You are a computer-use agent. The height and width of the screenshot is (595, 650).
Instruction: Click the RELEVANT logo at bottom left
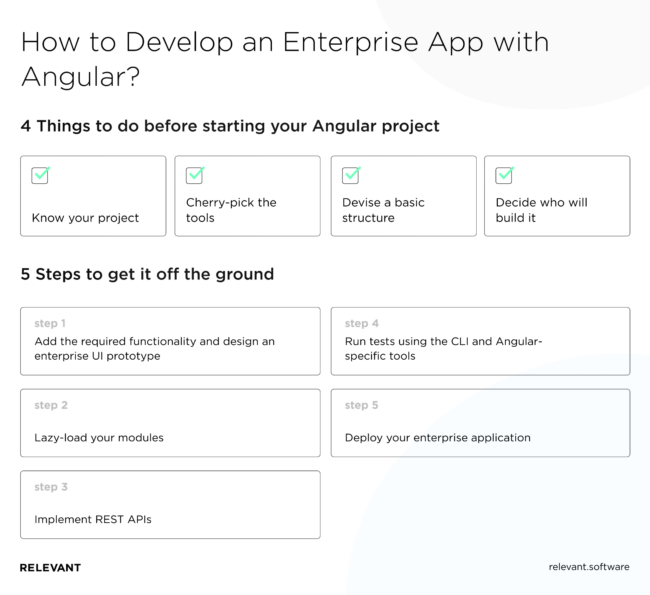[x=50, y=568]
